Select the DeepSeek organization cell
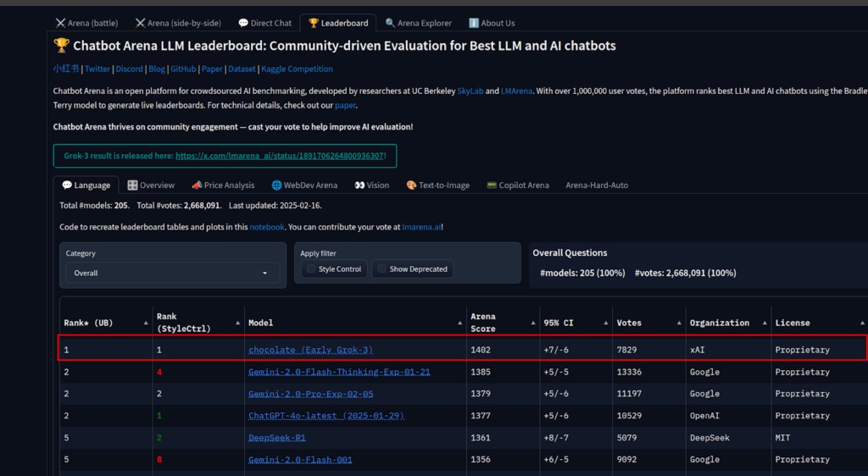This screenshot has height=476, width=868. [728, 438]
